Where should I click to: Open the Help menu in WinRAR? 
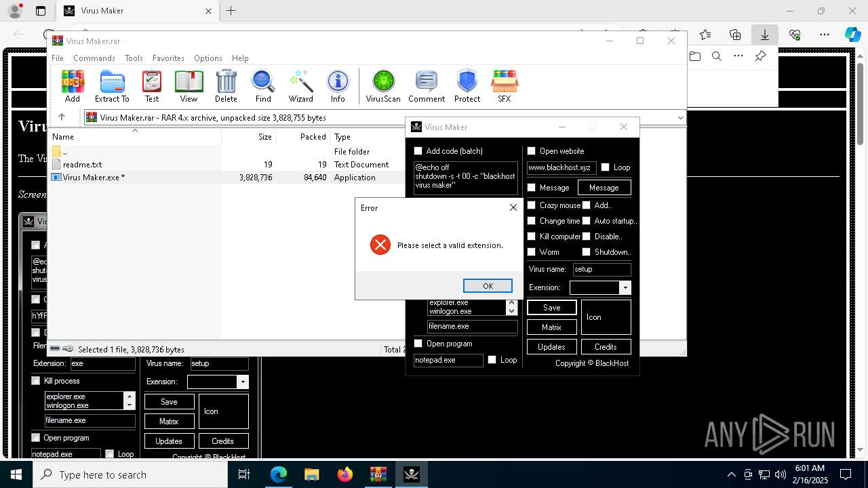pyautogui.click(x=240, y=58)
